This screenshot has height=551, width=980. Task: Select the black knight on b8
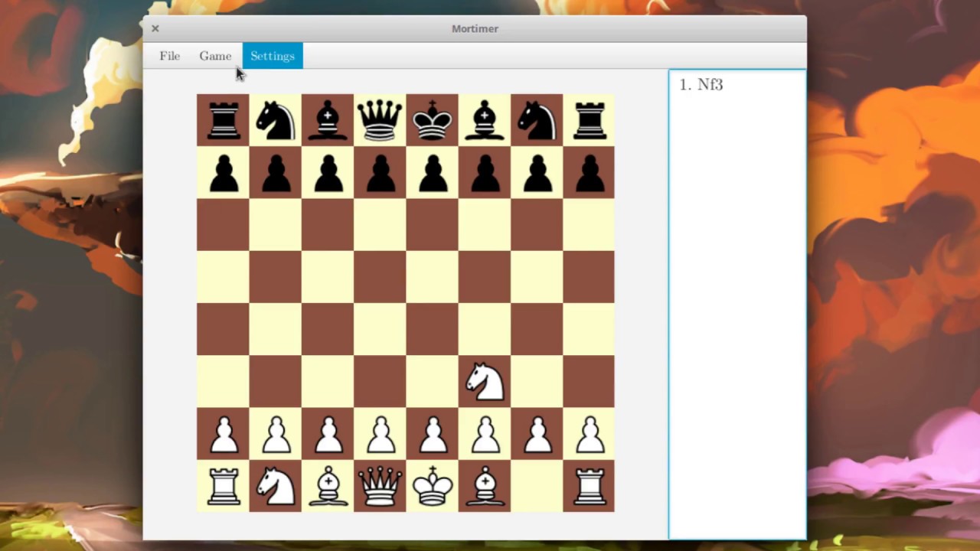pyautogui.click(x=276, y=120)
